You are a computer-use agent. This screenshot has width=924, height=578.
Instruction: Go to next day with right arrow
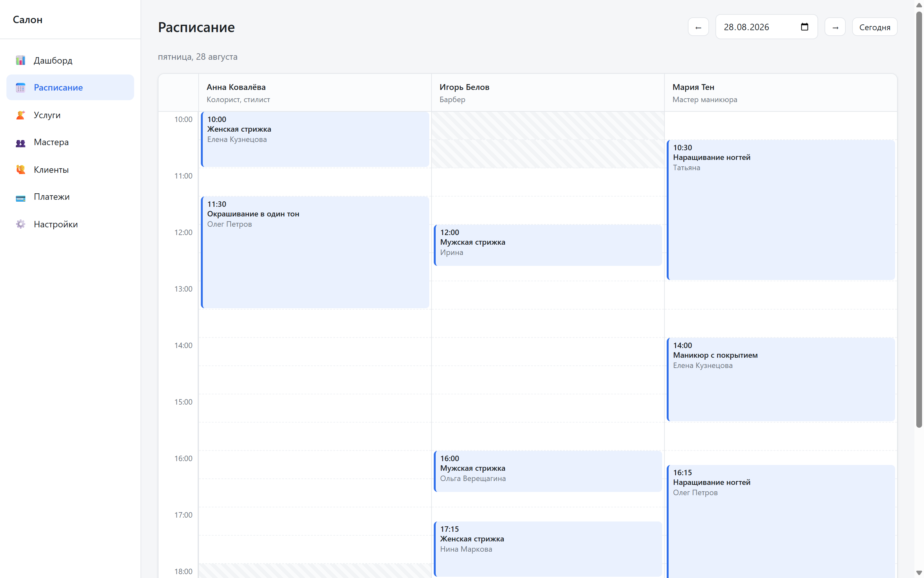[x=835, y=27]
